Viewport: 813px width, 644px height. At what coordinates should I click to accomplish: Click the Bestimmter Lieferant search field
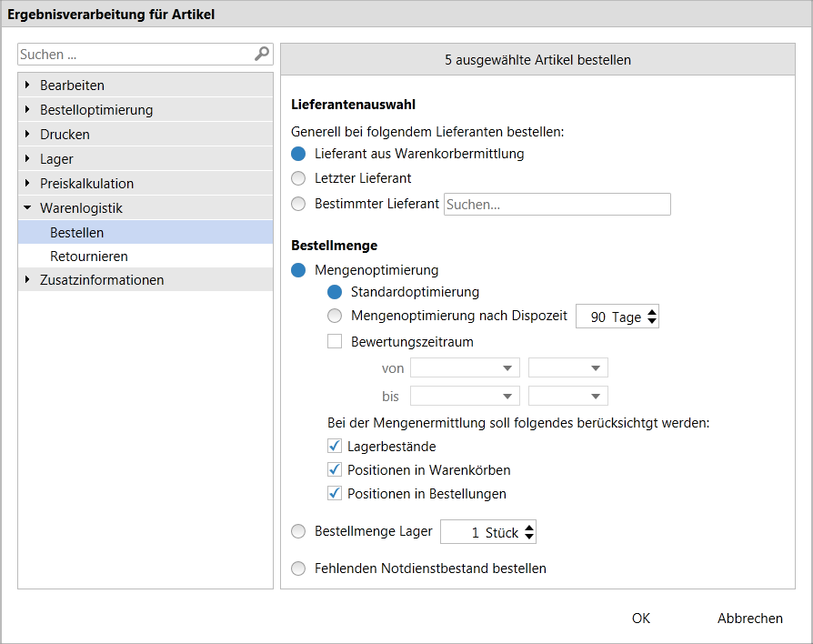coord(557,205)
